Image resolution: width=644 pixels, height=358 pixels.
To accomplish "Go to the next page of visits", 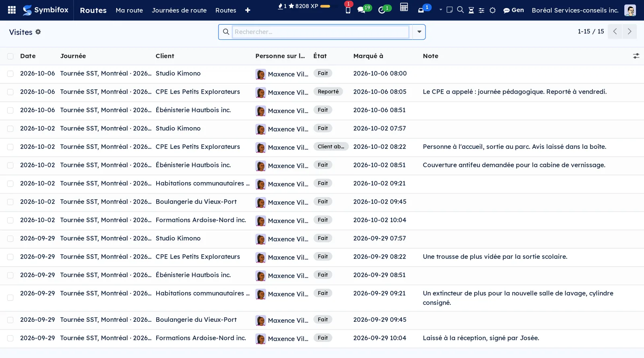I will click(x=630, y=31).
